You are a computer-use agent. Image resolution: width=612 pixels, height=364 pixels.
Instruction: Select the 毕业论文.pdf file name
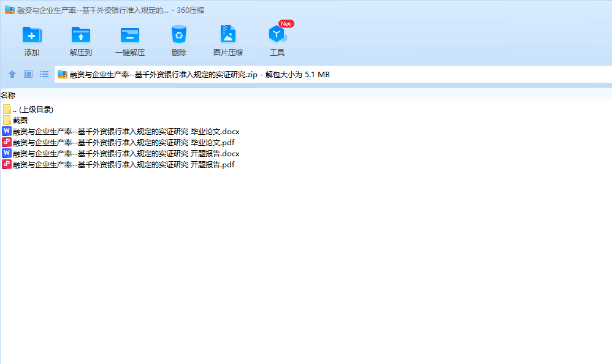coord(124,142)
